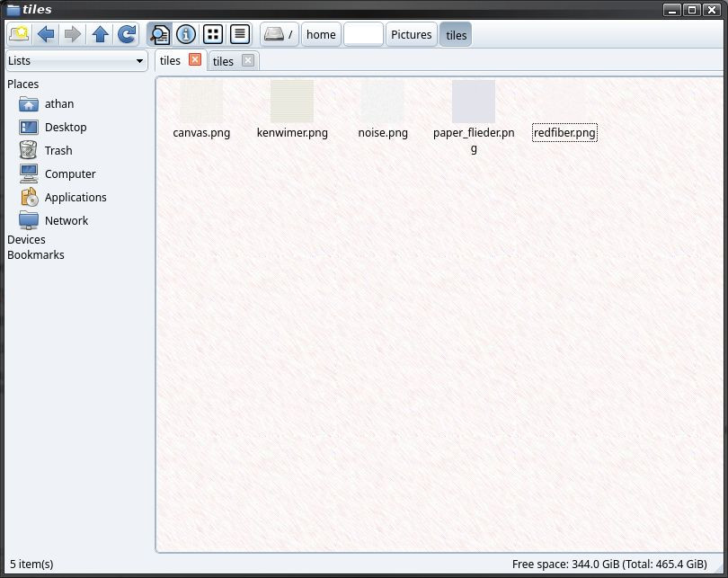
Task: Open Computer in Places
Action: (58, 174)
